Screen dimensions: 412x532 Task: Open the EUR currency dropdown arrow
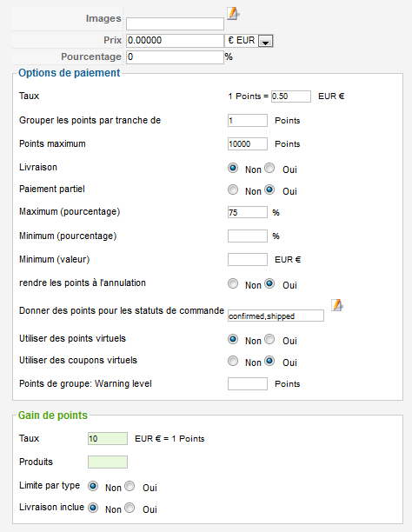click(266, 42)
